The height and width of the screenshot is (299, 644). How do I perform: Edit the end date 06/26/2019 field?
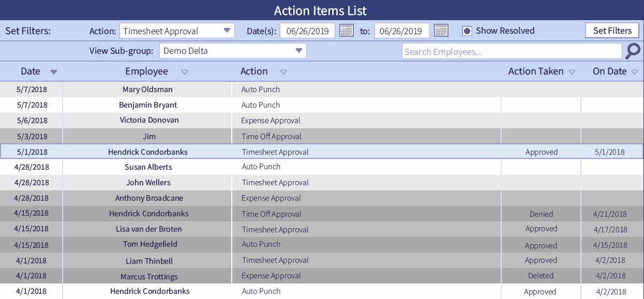tap(402, 30)
